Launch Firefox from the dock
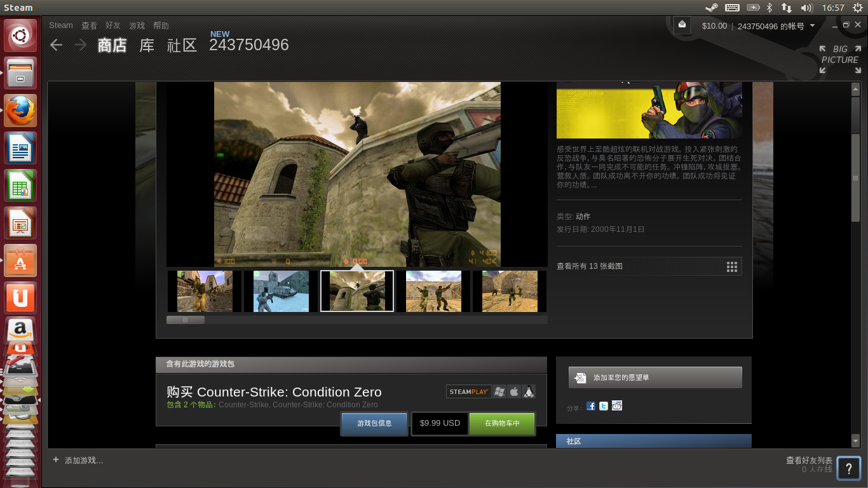The height and width of the screenshot is (488, 868). pos(20,111)
